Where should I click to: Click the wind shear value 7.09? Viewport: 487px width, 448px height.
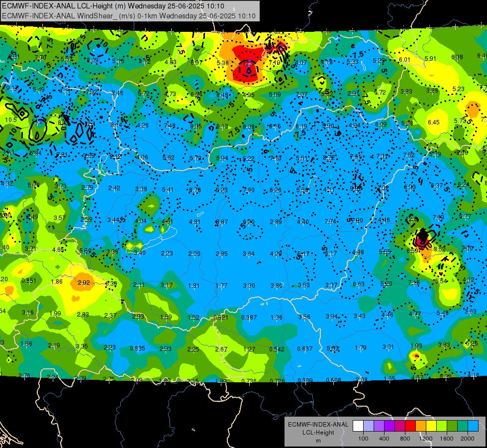tap(438, 217)
